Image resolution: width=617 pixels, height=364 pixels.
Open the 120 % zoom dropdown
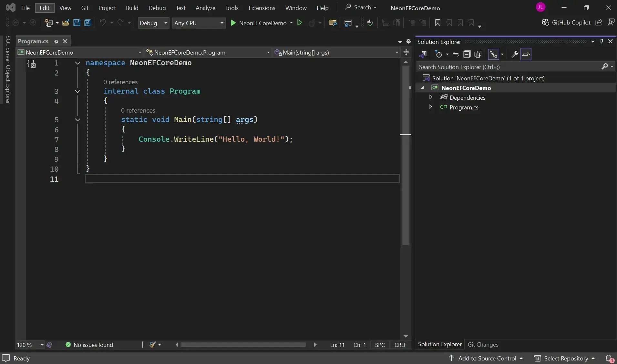pos(30,345)
